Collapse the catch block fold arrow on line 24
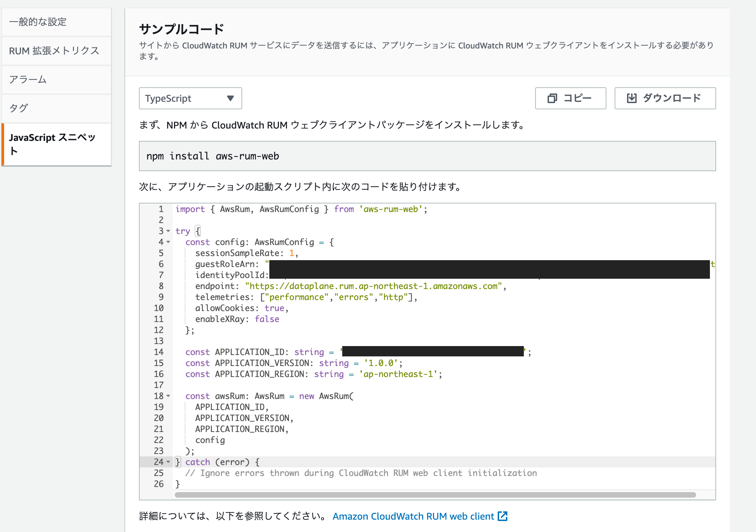Image resolution: width=756 pixels, height=532 pixels. pos(168,462)
